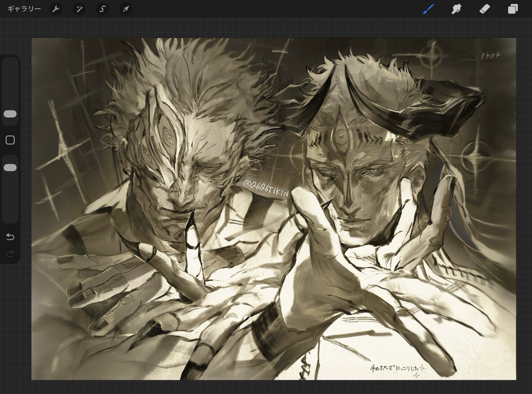The height and width of the screenshot is (394, 532).
Task: Click the artwork canvas
Action: [274, 209]
